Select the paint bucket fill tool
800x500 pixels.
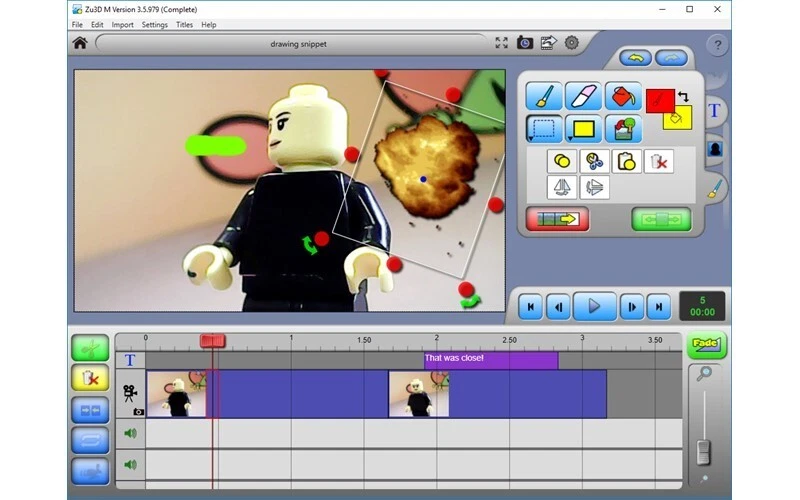click(x=623, y=96)
